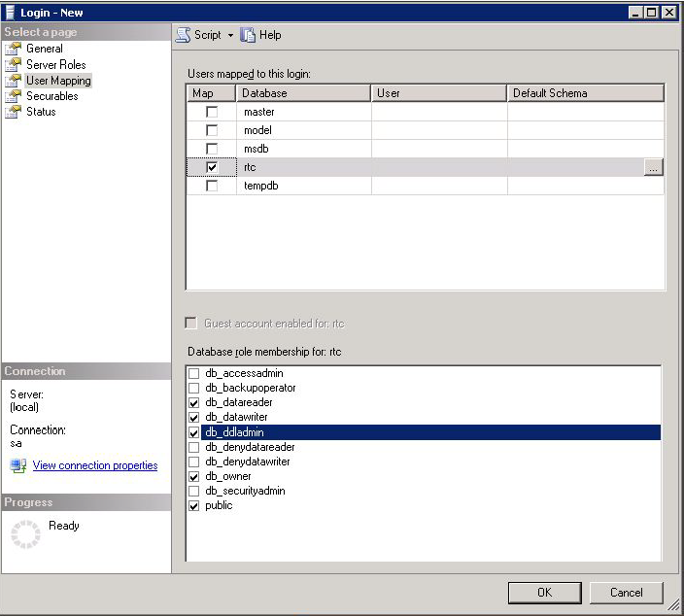This screenshot has width=684, height=616.
Task: Enable the db_denydatareader role
Action: coord(193,447)
